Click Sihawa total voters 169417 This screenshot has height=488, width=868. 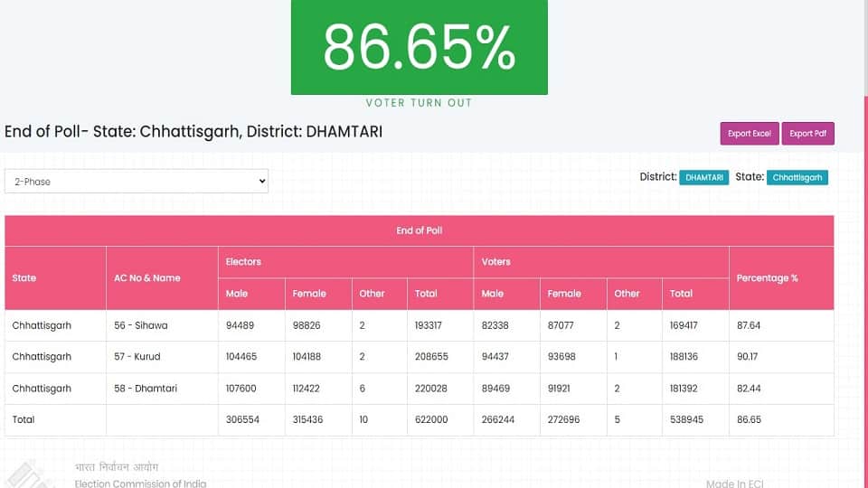click(x=684, y=325)
